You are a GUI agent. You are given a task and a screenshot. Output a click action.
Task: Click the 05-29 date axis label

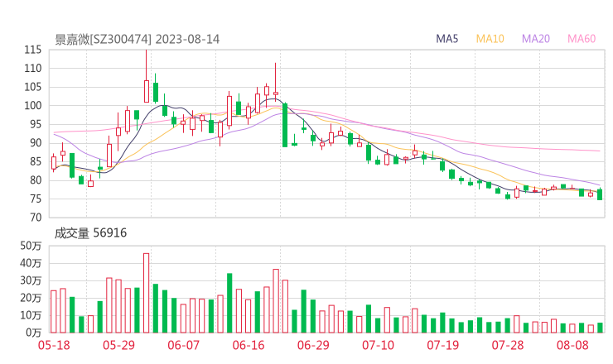[118, 345]
